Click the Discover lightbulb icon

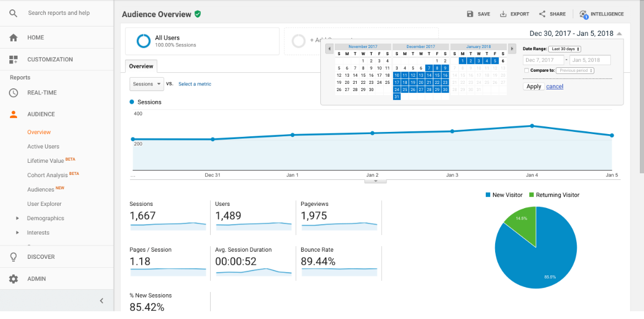pos(12,257)
